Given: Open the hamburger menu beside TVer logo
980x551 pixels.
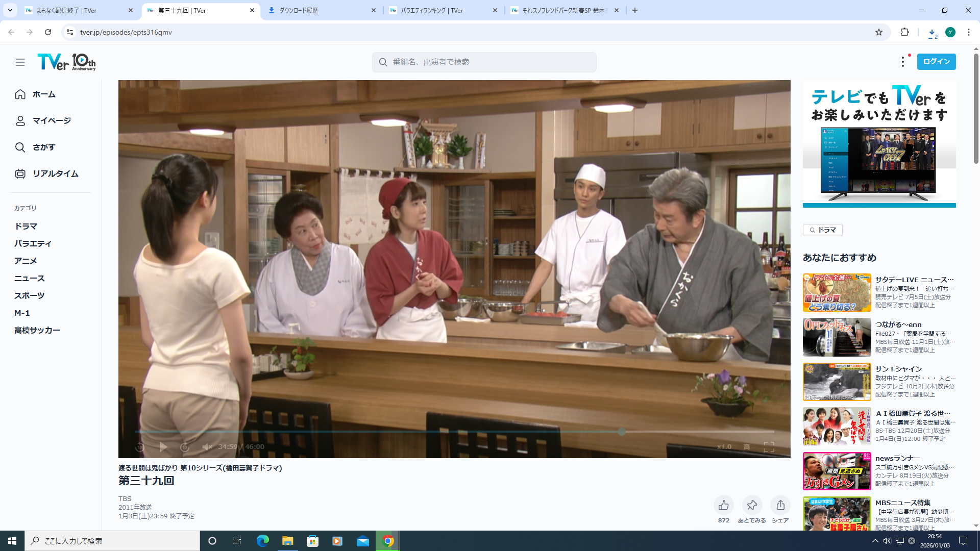Looking at the screenshot, I should pyautogui.click(x=20, y=62).
